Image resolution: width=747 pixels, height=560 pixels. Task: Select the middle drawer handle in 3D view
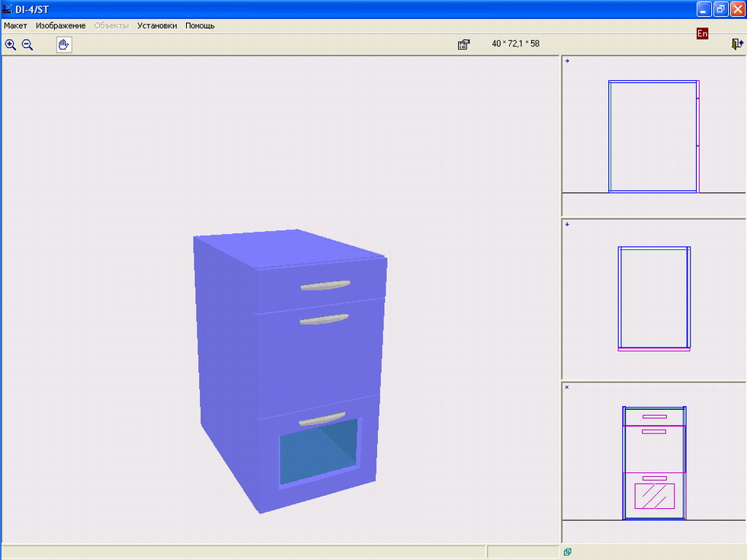tap(325, 319)
